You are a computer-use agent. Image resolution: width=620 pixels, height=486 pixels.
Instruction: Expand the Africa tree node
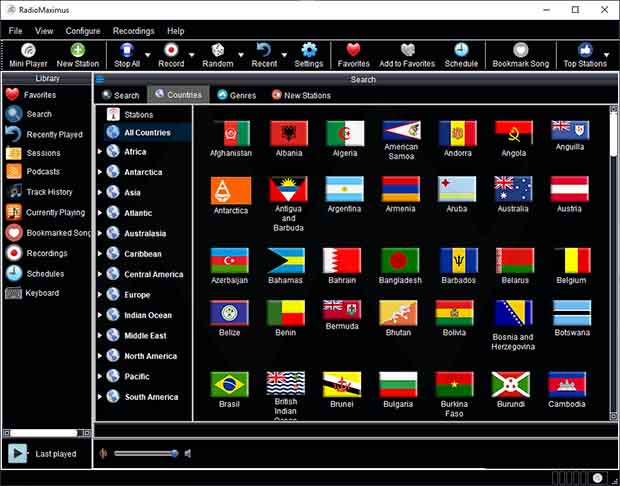(x=100, y=151)
